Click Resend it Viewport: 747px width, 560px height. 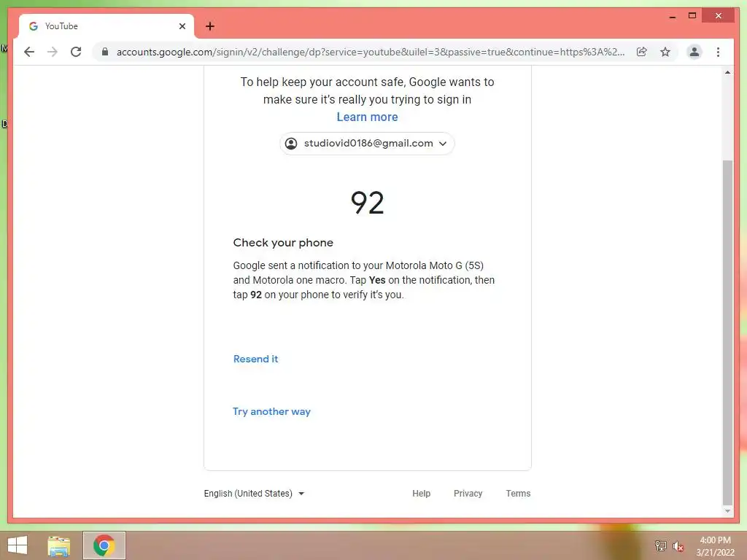pyautogui.click(x=255, y=359)
